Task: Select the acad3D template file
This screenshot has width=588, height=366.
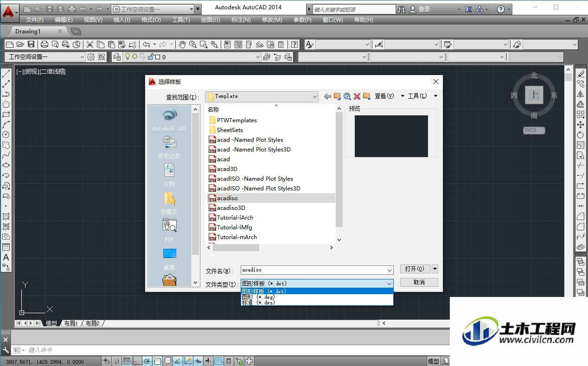Action: pos(227,169)
